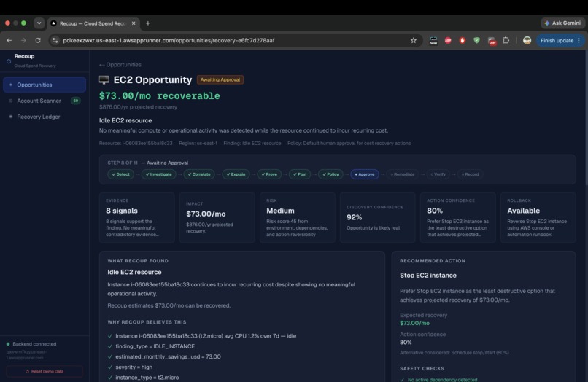Select the Correlate step pill
Screen dimensions: 588x382
tap(199, 174)
